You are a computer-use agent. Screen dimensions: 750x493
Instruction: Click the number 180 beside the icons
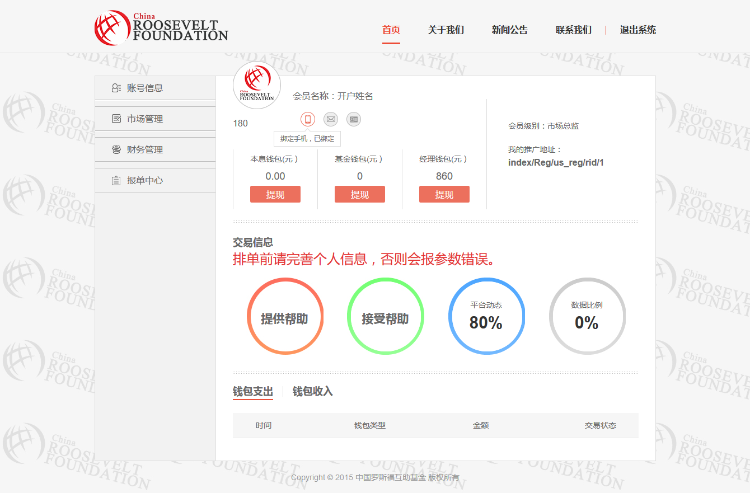240,123
